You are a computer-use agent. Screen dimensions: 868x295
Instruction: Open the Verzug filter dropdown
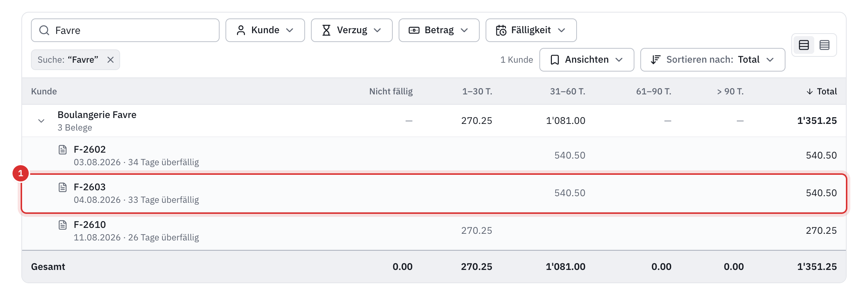(x=351, y=30)
